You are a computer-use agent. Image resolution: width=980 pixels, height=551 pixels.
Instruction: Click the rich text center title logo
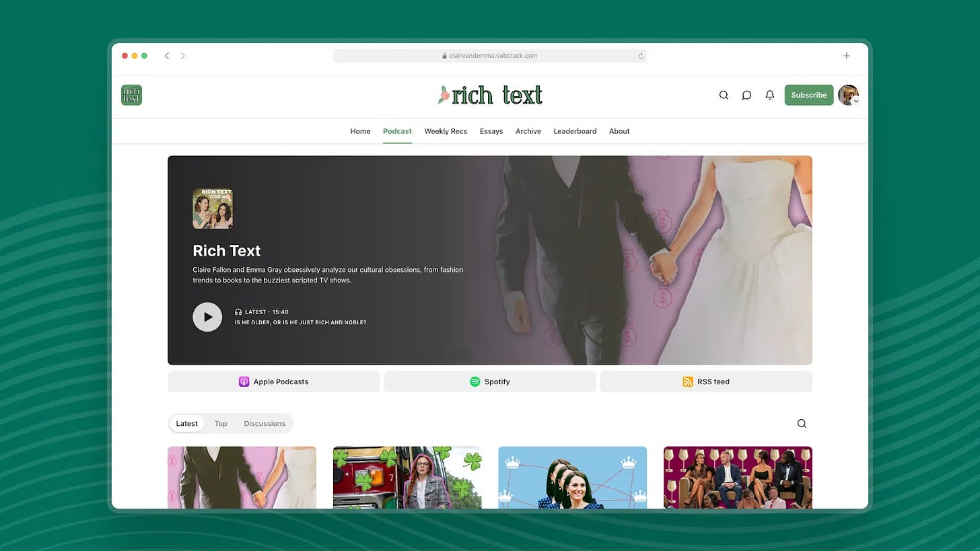pyautogui.click(x=490, y=95)
